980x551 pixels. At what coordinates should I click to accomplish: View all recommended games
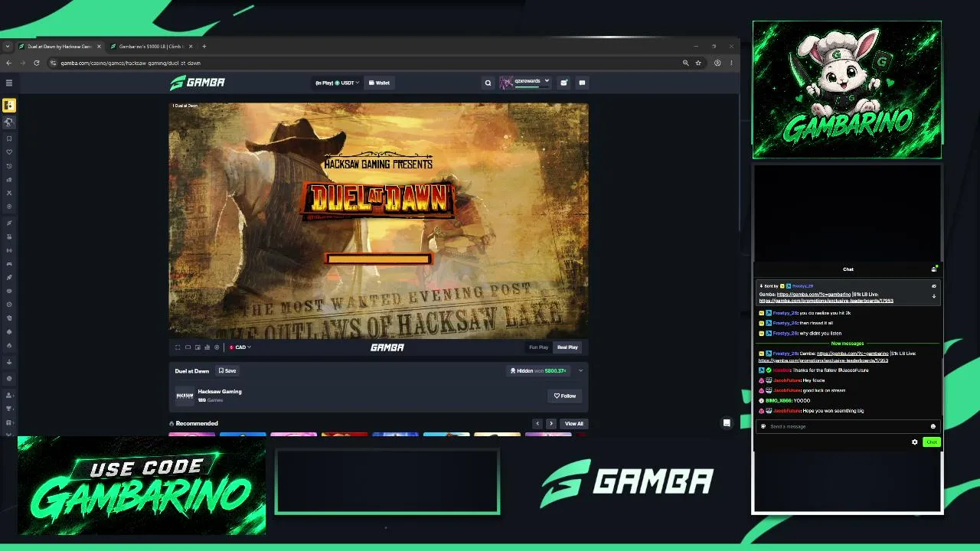coord(574,423)
